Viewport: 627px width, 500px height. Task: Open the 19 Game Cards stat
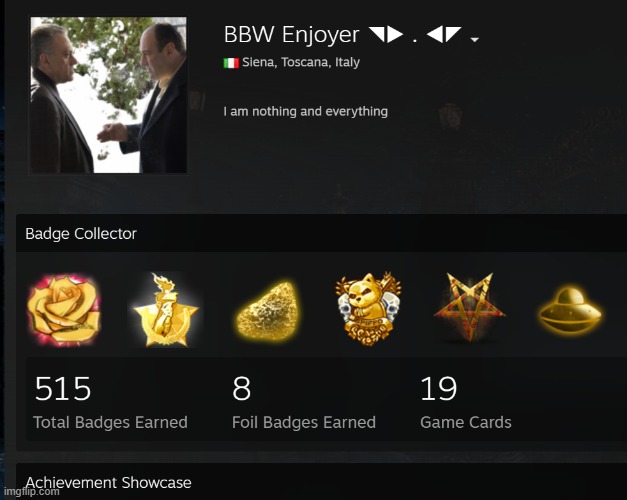[x=466, y=402]
